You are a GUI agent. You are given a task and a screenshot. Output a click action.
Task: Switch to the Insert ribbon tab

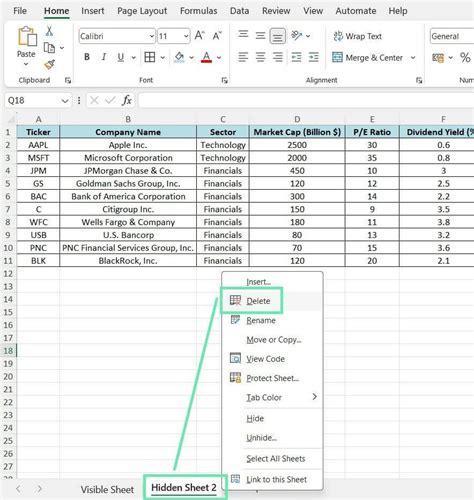click(93, 11)
